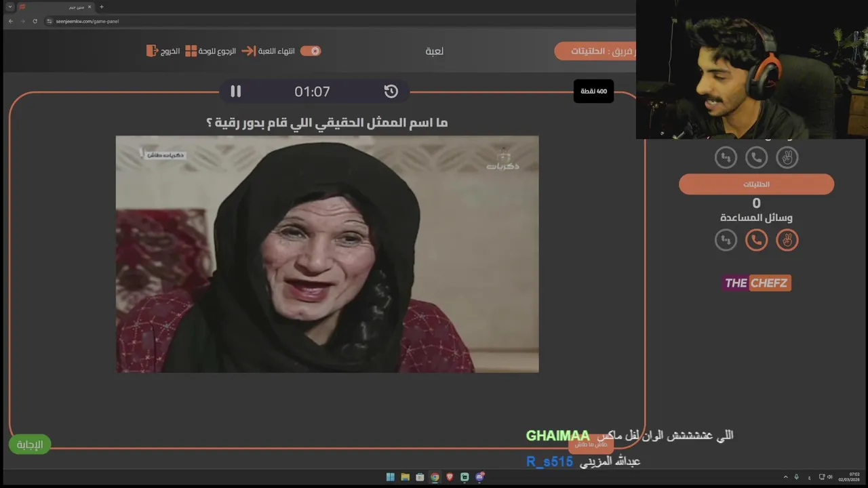Click the browser forward arrow
Viewport: 868px width, 488px height.
pos(22,21)
